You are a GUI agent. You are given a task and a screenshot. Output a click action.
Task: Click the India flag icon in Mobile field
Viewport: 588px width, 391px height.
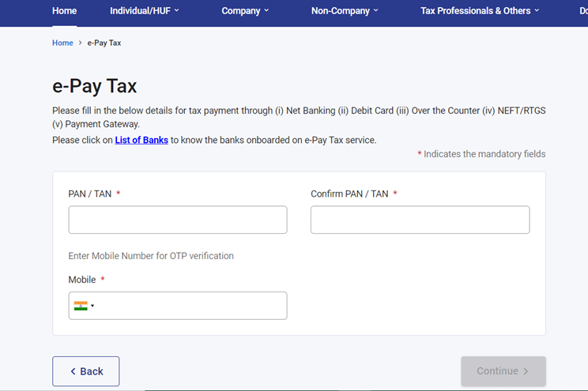coord(80,306)
